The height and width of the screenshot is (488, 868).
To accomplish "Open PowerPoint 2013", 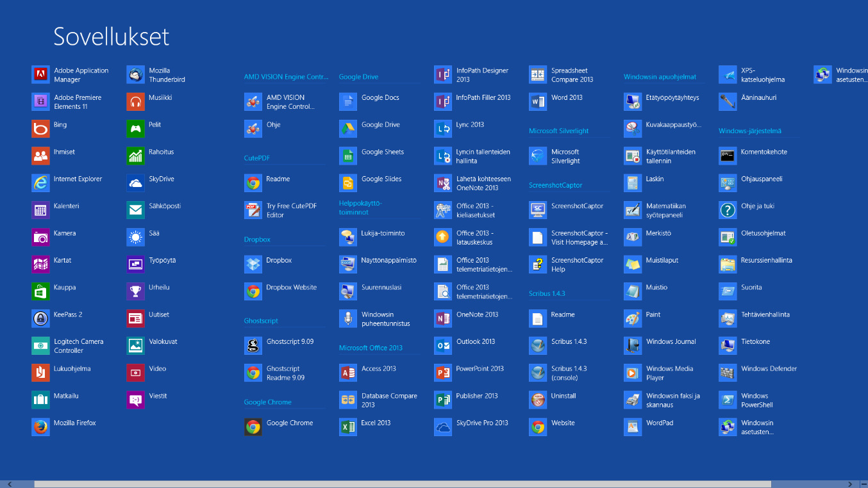I will pos(470,373).
